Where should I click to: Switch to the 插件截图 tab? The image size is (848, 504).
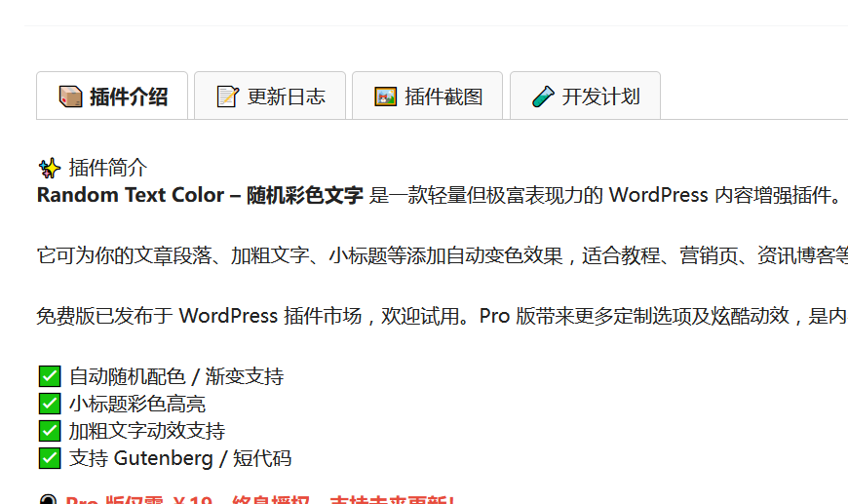click(443, 97)
